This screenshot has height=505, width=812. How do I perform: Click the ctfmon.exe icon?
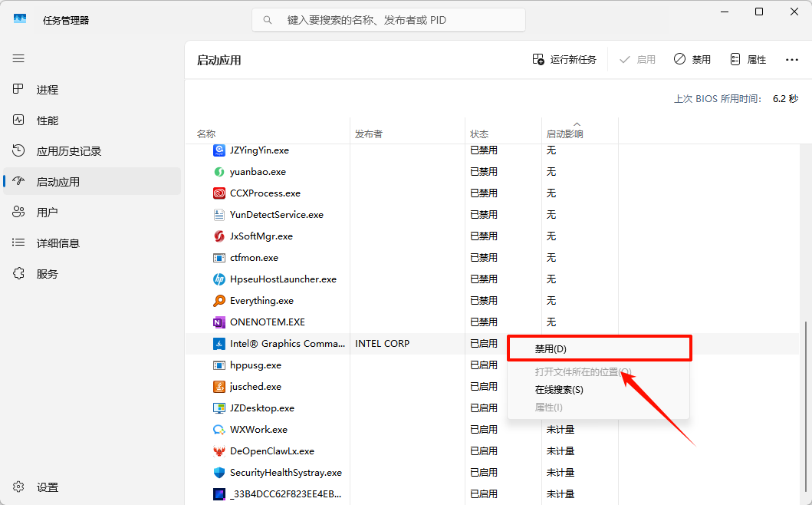pyautogui.click(x=219, y=258)
